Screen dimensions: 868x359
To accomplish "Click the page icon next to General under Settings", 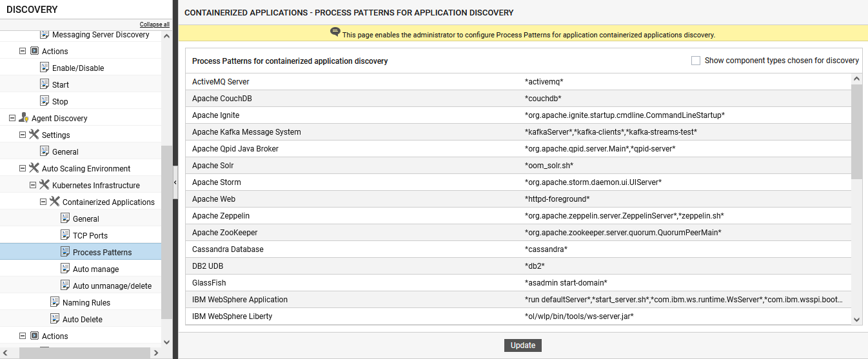I will 44,151.
